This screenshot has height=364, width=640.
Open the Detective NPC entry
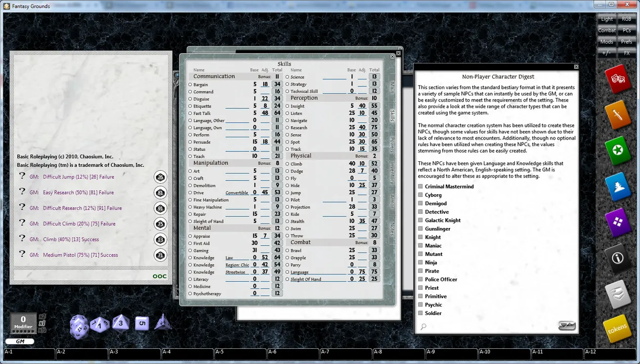point(437,212)
